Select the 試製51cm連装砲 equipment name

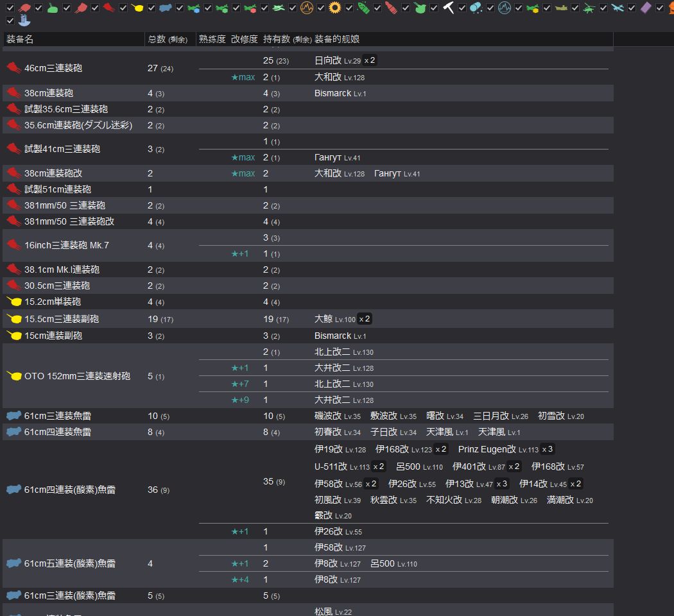(58, 189)
